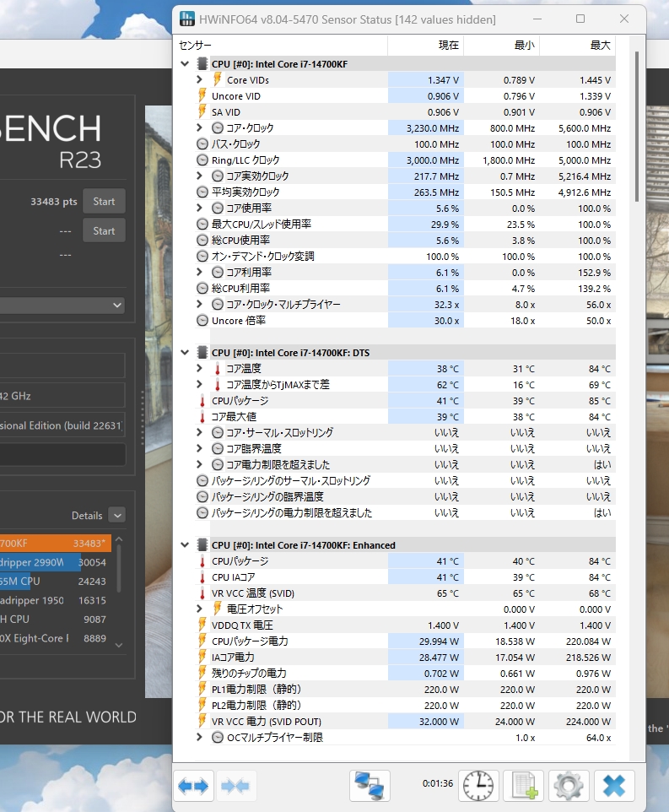The image size is (669, 812).
Task: Start the Cinebench single core test
Action: click(x=104, y=231)
